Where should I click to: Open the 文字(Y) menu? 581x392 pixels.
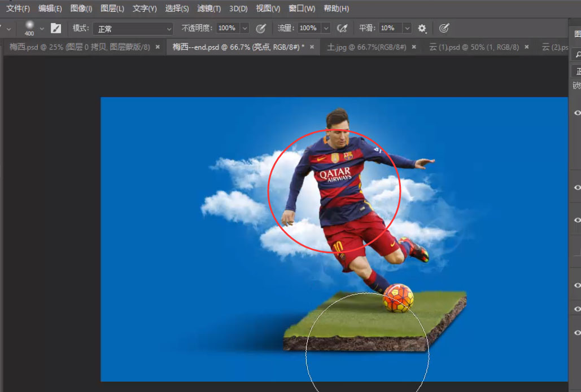(145, 8)
